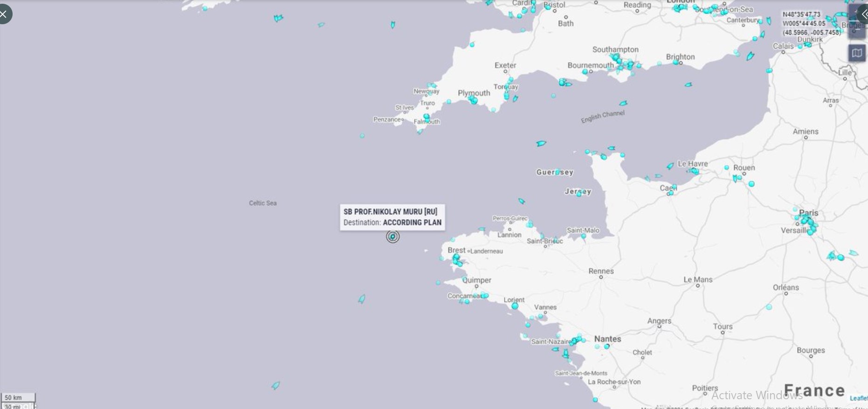This screenshot has height=409, width=868.
Task: Click the Celtic Sea map label
Action: (x=262, y=203)
